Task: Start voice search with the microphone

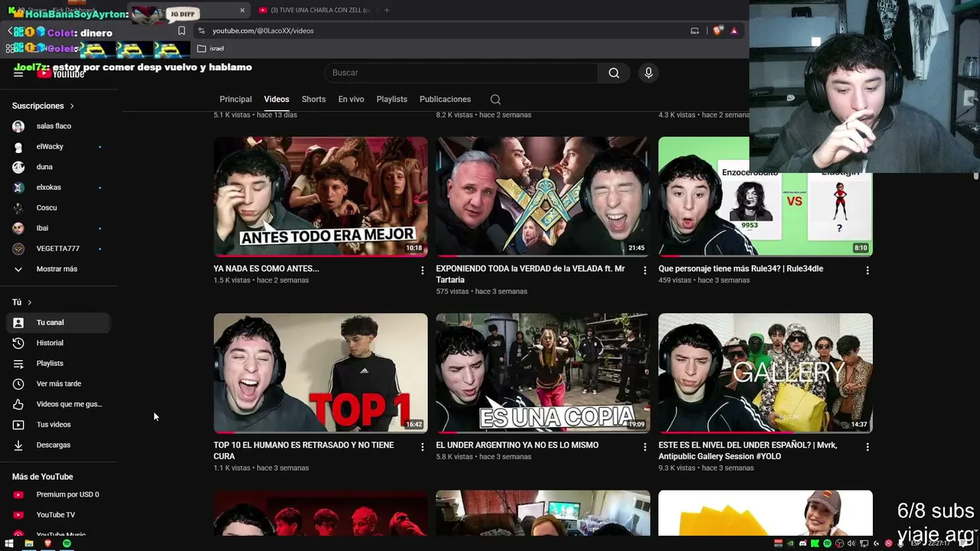Action: [648, 73]
